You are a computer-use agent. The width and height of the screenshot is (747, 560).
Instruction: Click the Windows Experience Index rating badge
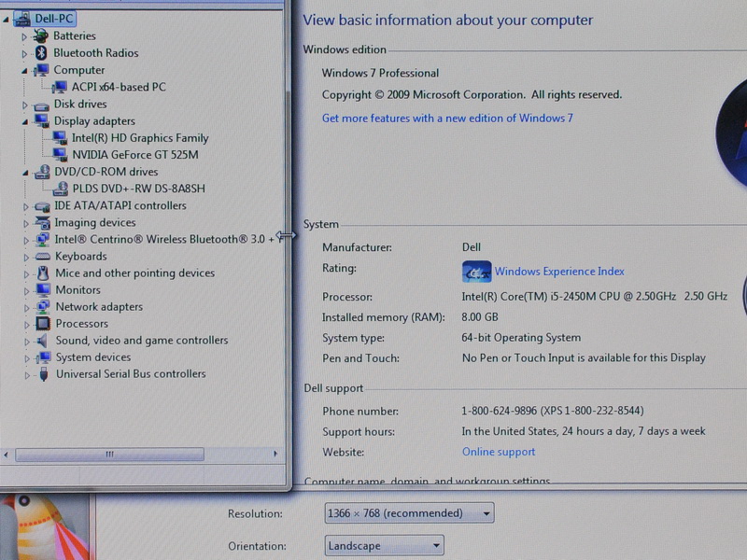tap(476, 272)
